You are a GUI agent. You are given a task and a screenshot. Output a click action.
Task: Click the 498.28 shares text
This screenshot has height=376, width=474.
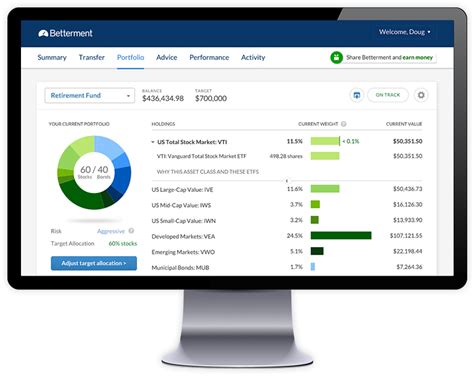coord(286,156)
